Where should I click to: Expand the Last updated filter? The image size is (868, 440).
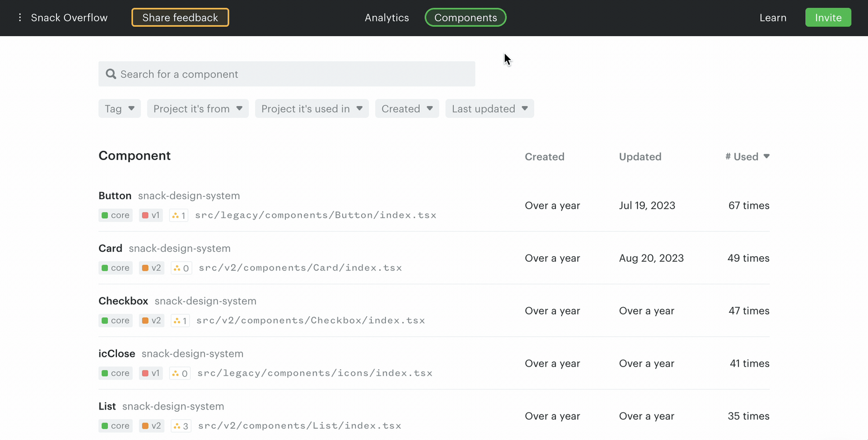(x=489, y=108)
